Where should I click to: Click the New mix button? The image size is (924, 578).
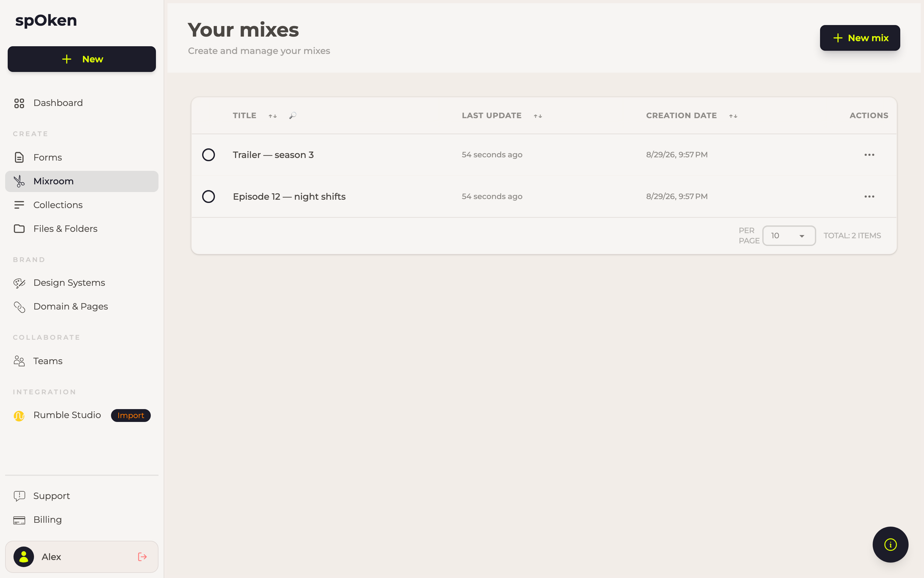(x=860, y=38)
